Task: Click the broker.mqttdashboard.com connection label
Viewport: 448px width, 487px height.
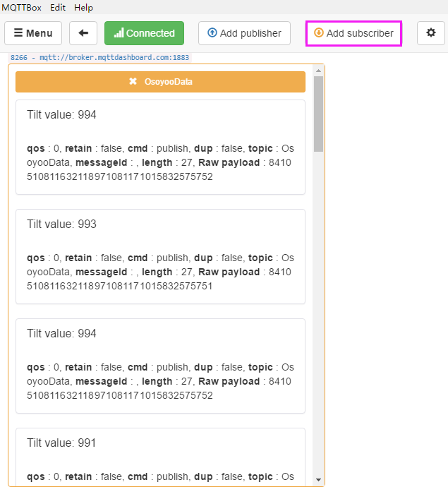Action: [x=99, y=57]
